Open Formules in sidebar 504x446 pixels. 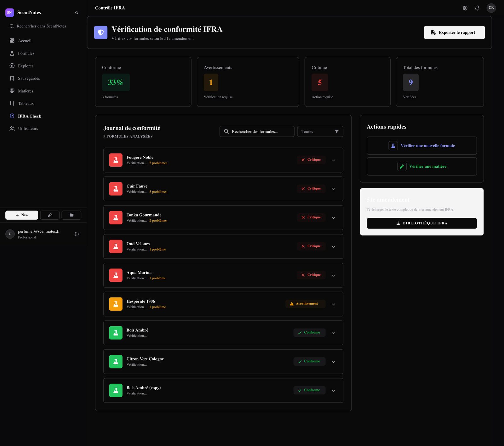tap(43, 53)
